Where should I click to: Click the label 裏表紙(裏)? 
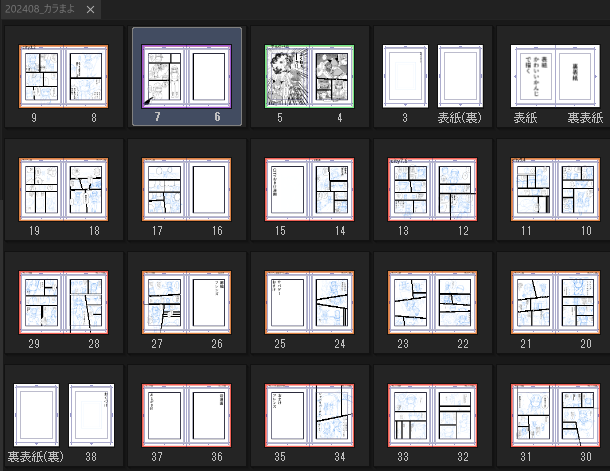point(35,457)
